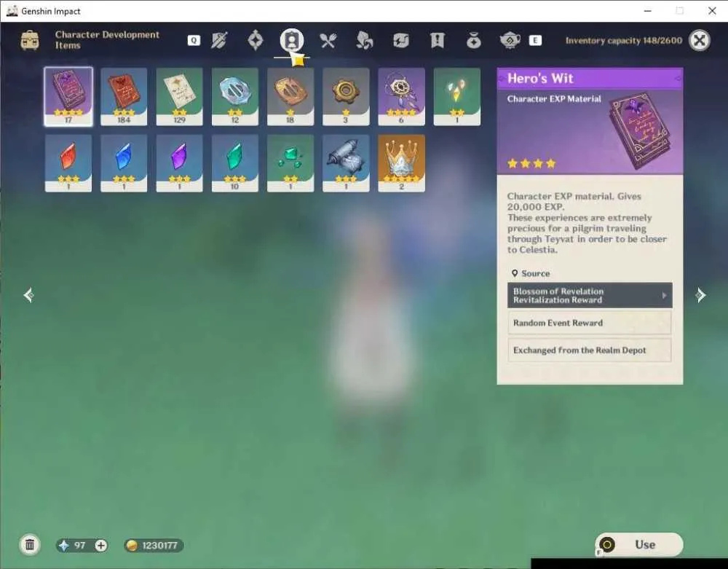Click the Inventory capacity 148/2600 text
Screen dimensions: 728x569
click(624, 40)
